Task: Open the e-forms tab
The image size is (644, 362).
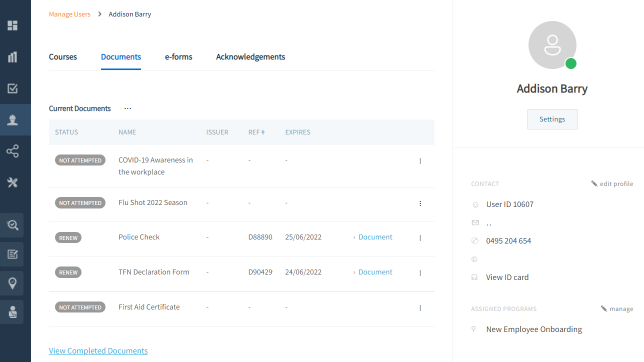Action: pos(178,57)
